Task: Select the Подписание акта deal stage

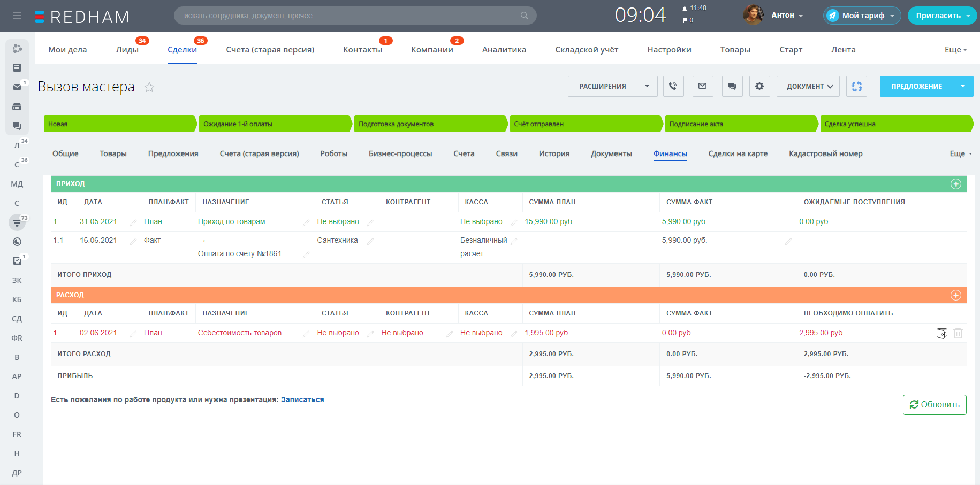Action: (740, 124)
